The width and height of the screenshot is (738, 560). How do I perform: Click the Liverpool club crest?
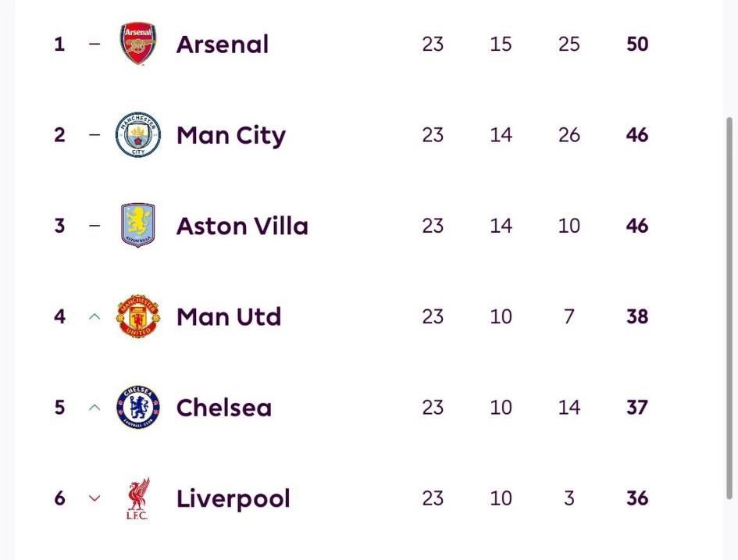pyautogui.click(x=138, y=498)
